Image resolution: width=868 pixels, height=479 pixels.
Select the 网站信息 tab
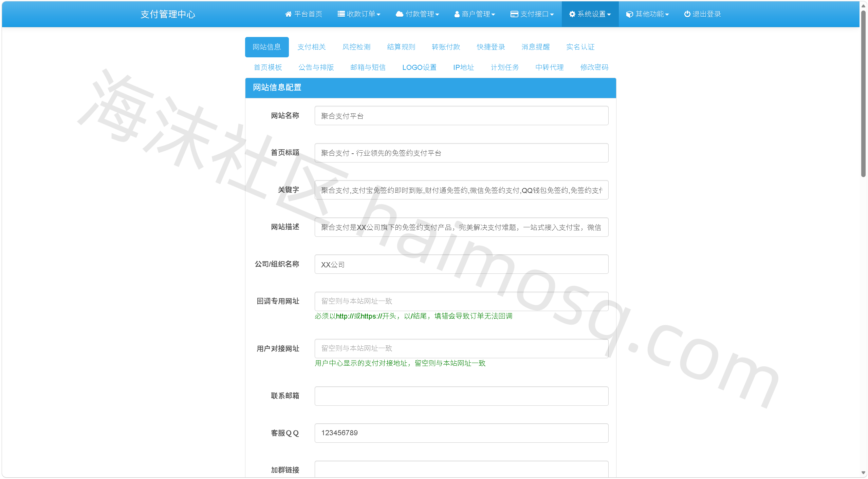pyautogui.click(x=267, y=47)
